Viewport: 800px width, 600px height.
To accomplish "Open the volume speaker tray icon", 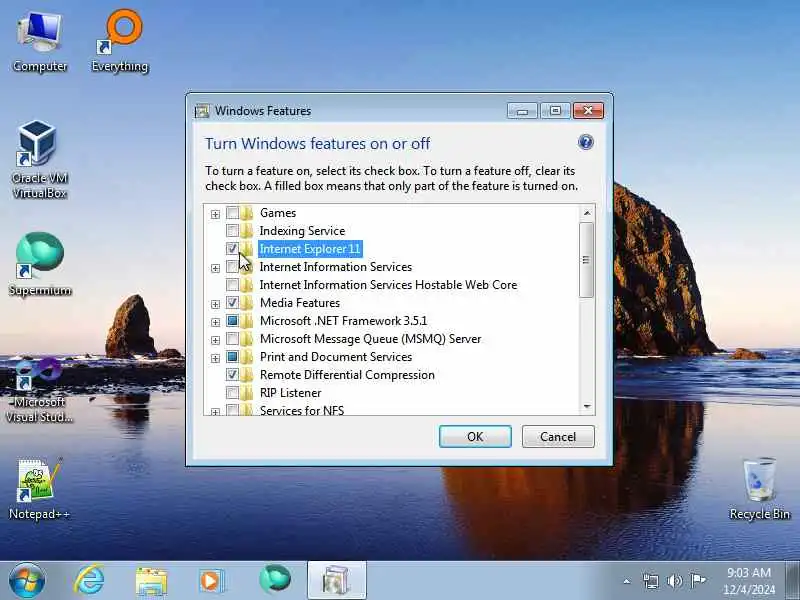I will (674, 581).
